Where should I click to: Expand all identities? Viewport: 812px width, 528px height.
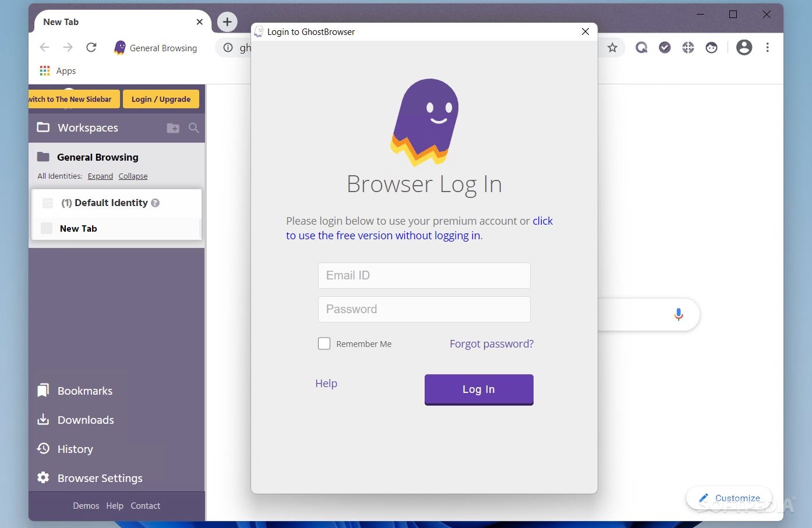click(x=100, y=176)
